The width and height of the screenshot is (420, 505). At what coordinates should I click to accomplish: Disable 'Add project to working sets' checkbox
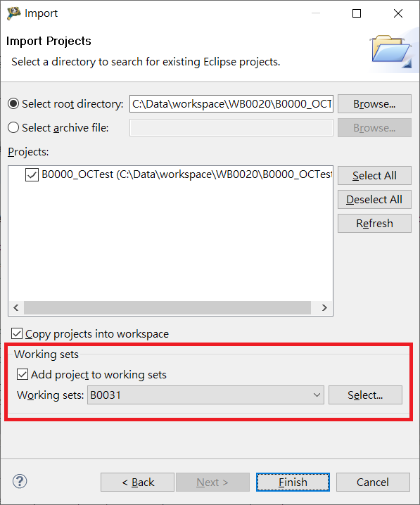click(x=23, y=374)
